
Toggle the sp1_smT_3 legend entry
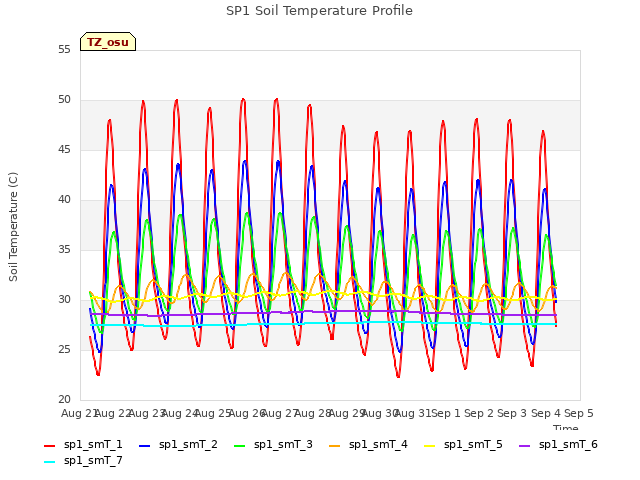click(x=273, y=444)
